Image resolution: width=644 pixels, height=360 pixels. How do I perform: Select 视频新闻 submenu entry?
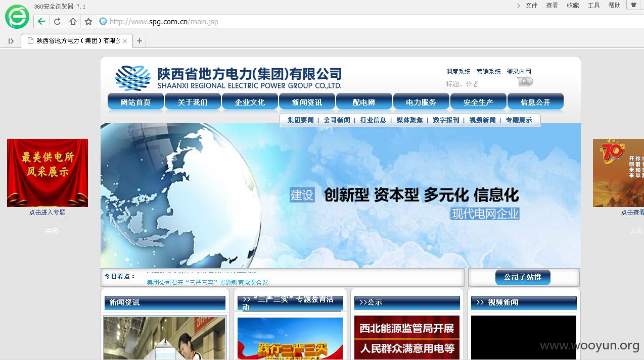click(x=482, y=120)
